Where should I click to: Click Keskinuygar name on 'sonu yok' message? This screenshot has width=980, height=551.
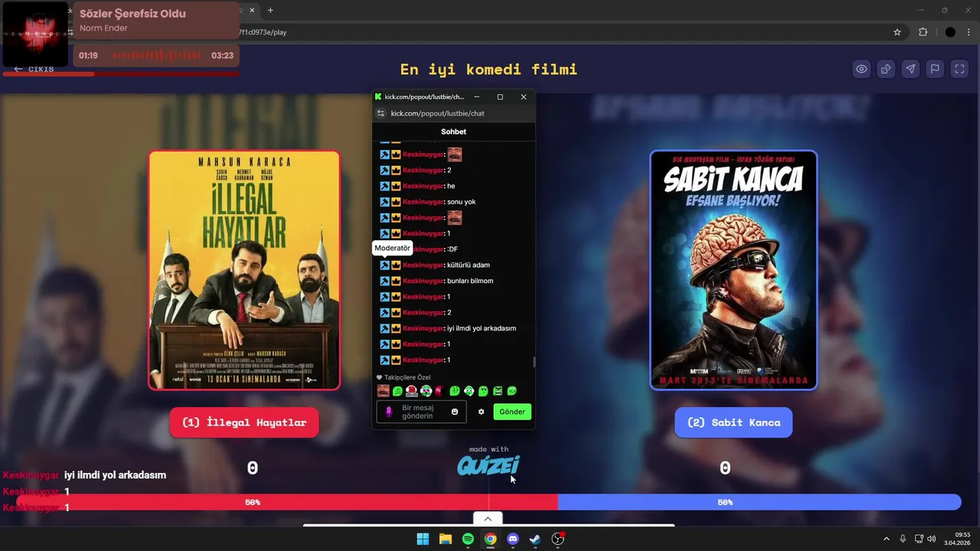423,202
